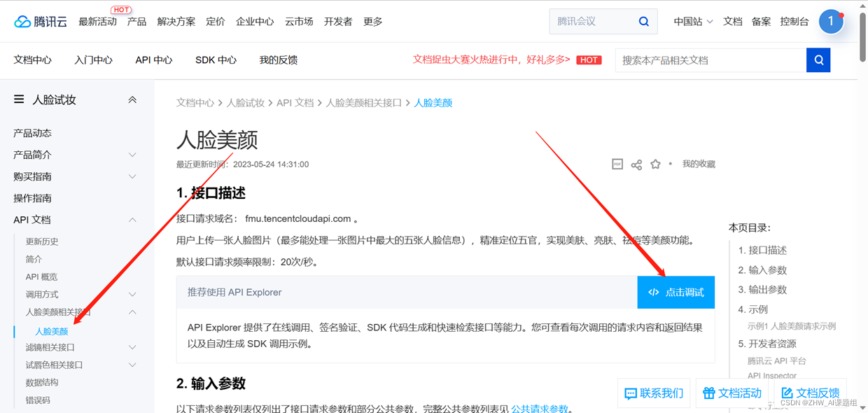Expand the 滤镜相关接口 tree node
The image size is (868, 413).
coord(132,347)
